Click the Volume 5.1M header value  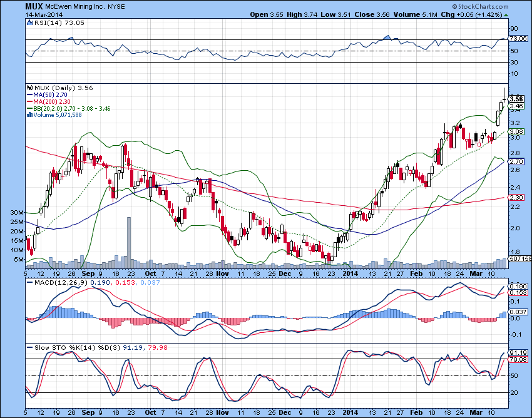click(416, 14)
